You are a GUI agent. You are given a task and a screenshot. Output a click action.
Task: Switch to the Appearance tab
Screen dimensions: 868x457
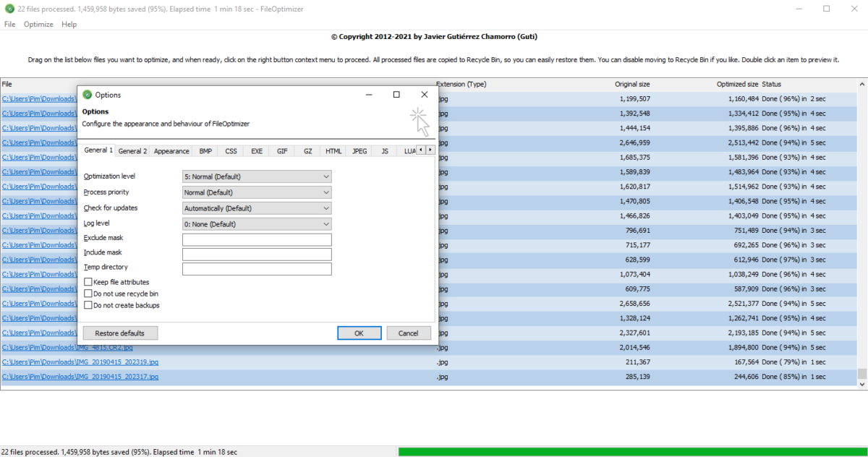point(171,151)
